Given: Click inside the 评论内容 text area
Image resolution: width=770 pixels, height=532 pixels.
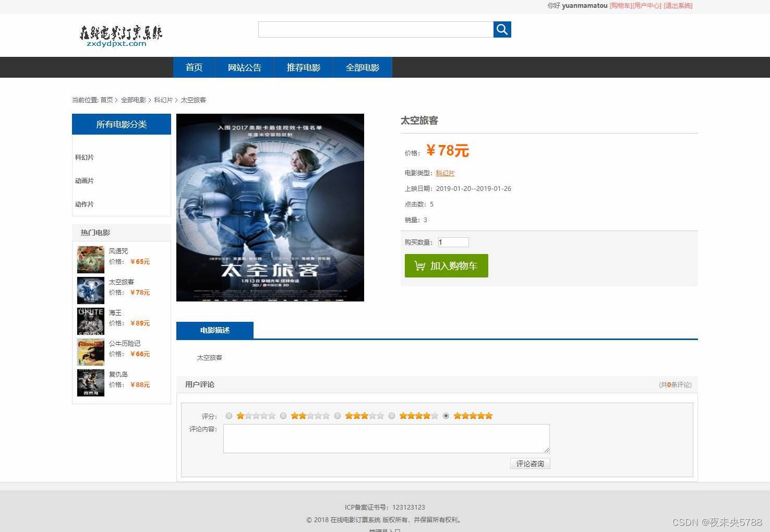Looking at the screenshot, I should tap(387, 439).
